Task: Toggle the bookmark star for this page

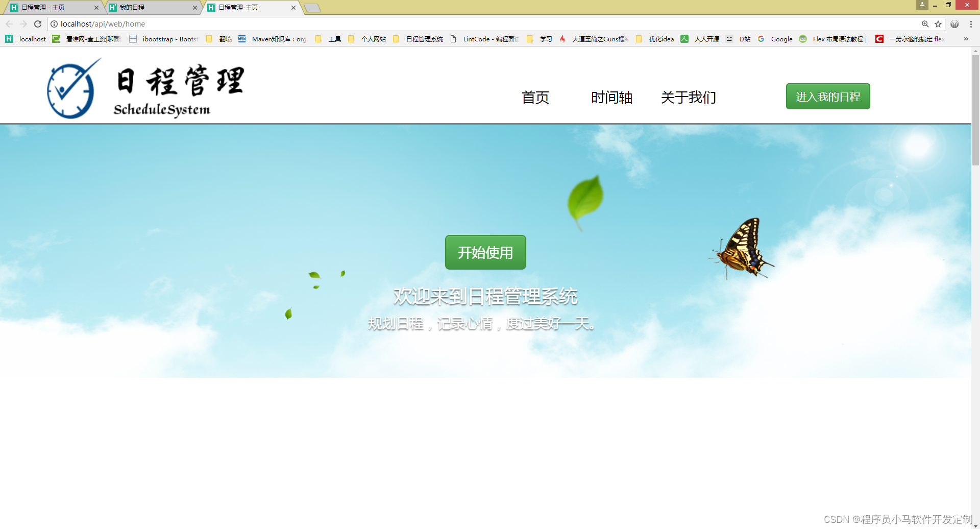Action: click(x=938, y=23)
